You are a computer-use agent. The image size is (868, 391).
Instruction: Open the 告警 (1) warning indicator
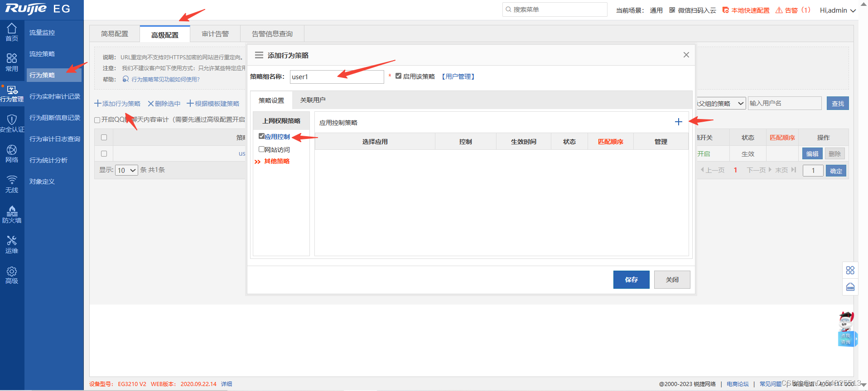point(793,10)
